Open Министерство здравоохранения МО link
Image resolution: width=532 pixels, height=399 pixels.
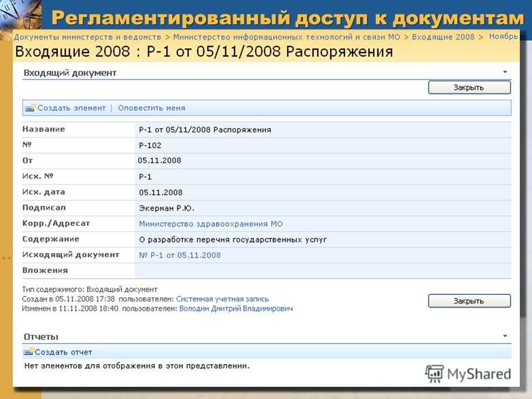pos(211,224)
